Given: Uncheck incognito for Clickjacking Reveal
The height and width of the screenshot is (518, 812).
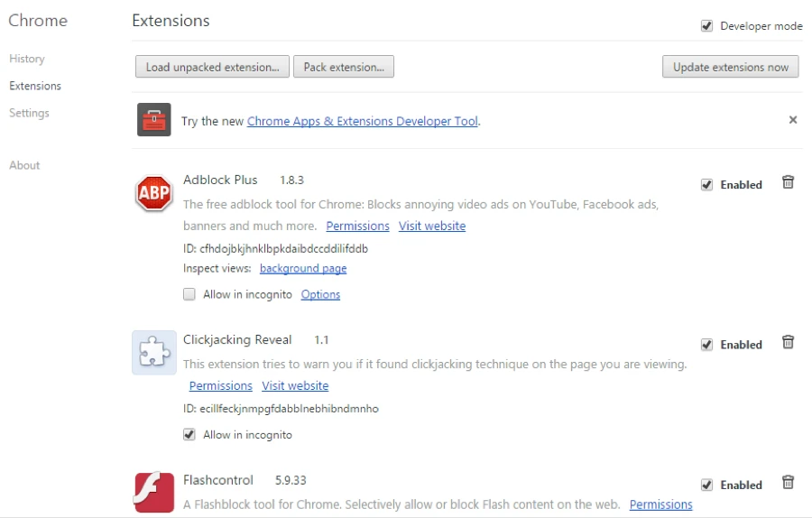Looking at the screenshot, I should click(189, 435).
